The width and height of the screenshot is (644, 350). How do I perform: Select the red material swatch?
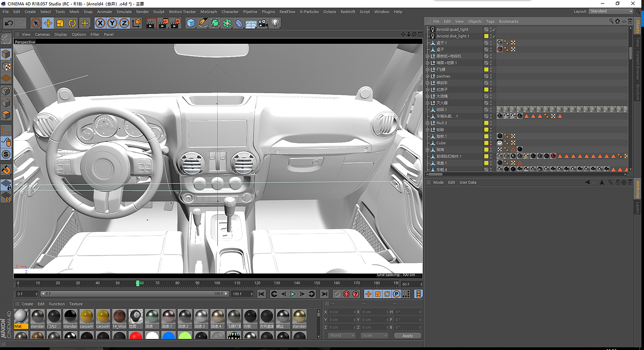pyautogui.click(x=136, y=336)
